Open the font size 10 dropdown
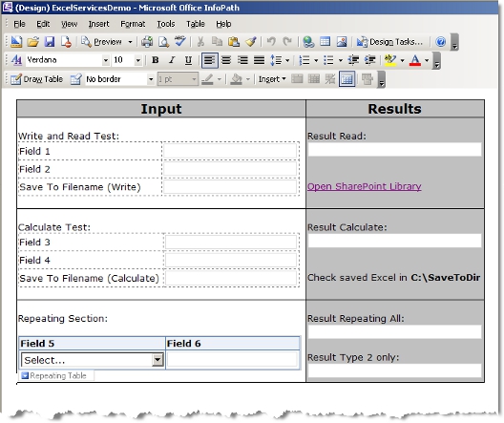 (138, 60)
